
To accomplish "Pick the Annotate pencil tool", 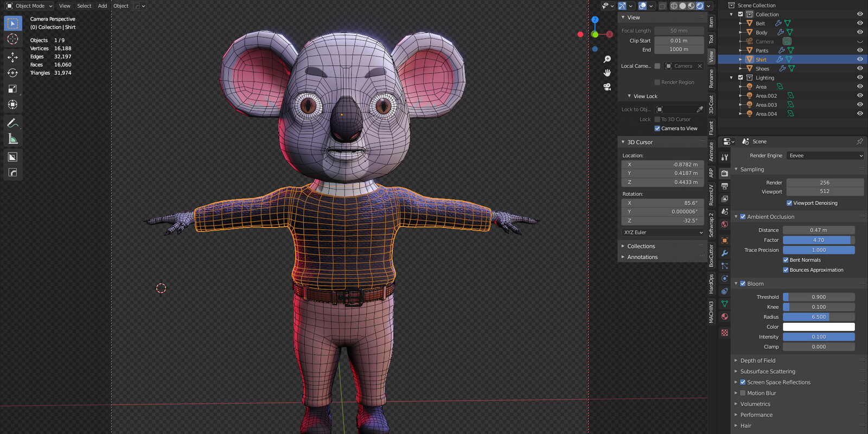I will tap(12, 123).
